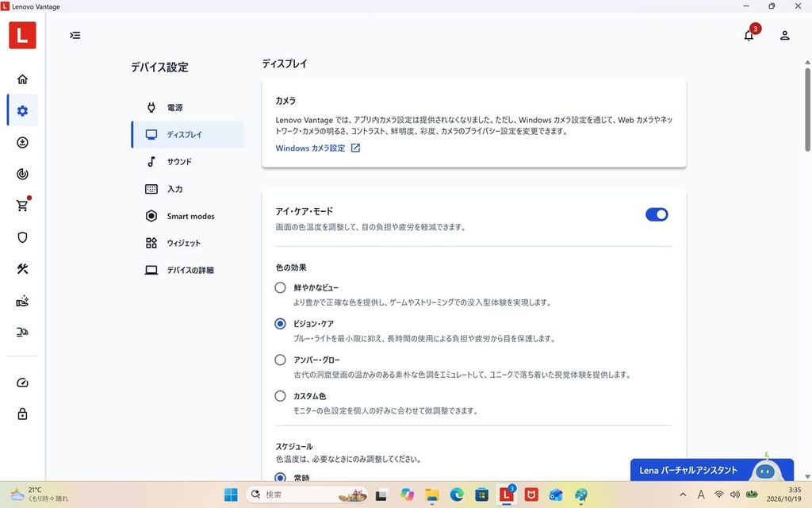Select サウンド in the device settings menu
The height and width of the screenshot is (508, 812).
click(187, 162)
